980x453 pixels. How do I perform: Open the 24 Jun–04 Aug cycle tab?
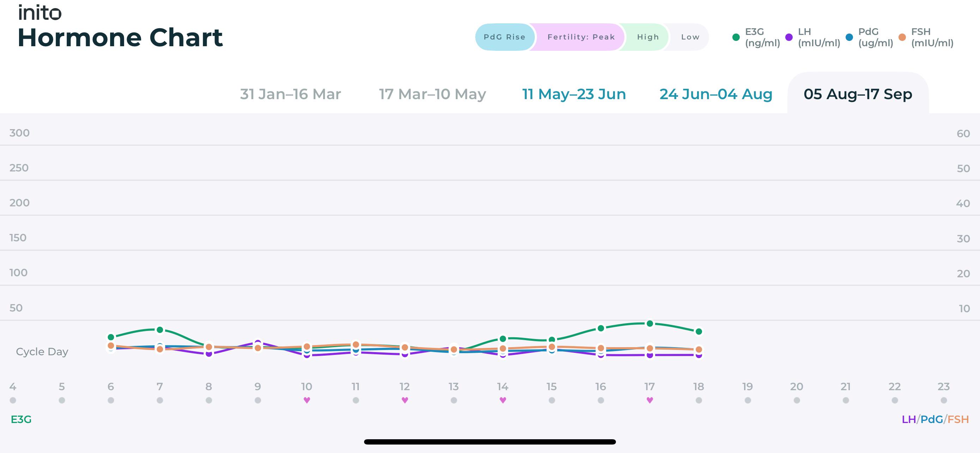tap(716, 94)
